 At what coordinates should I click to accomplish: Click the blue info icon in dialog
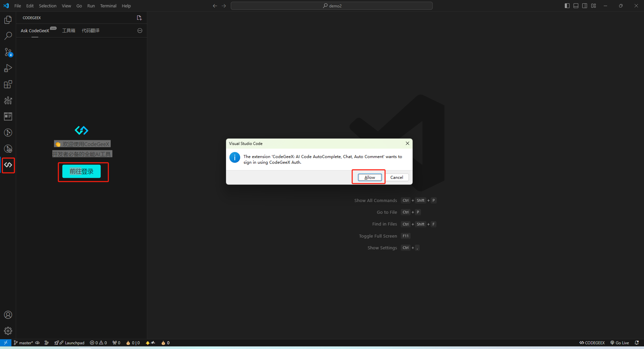pyautogui.click(x=235, y=157)
